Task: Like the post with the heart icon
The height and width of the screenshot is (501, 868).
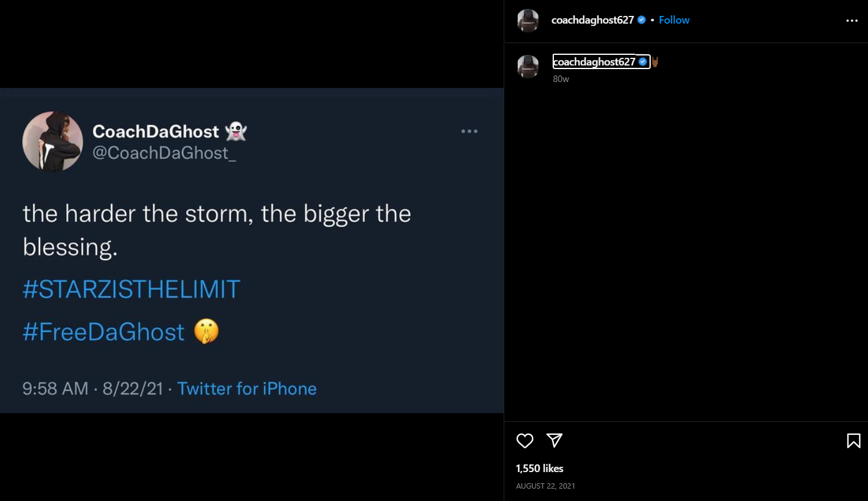Action: pos(524,441)
